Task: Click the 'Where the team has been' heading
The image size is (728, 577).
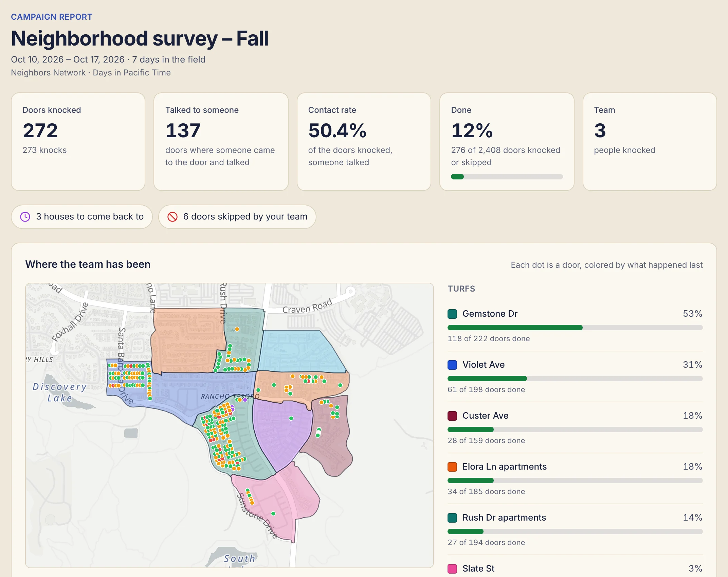Action: pyautogui.click(x=88, y=264)
